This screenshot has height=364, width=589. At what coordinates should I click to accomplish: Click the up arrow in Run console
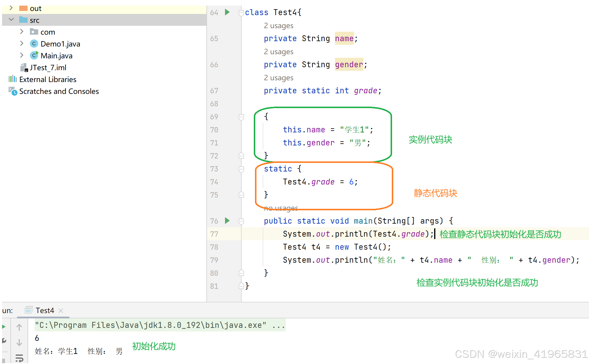pyautogui.click(x=19, y=327)
